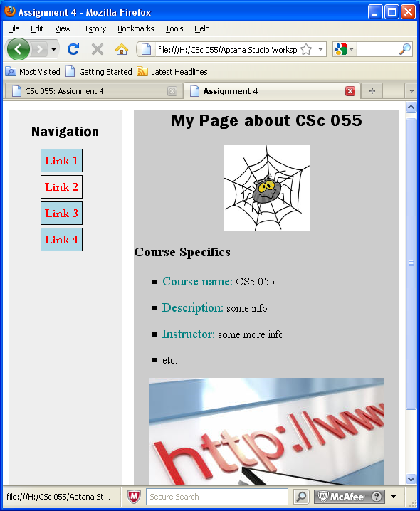Screen dimensions: 420x511
Task: Reload the page with the refresh icon
Action: coord(73,49)
